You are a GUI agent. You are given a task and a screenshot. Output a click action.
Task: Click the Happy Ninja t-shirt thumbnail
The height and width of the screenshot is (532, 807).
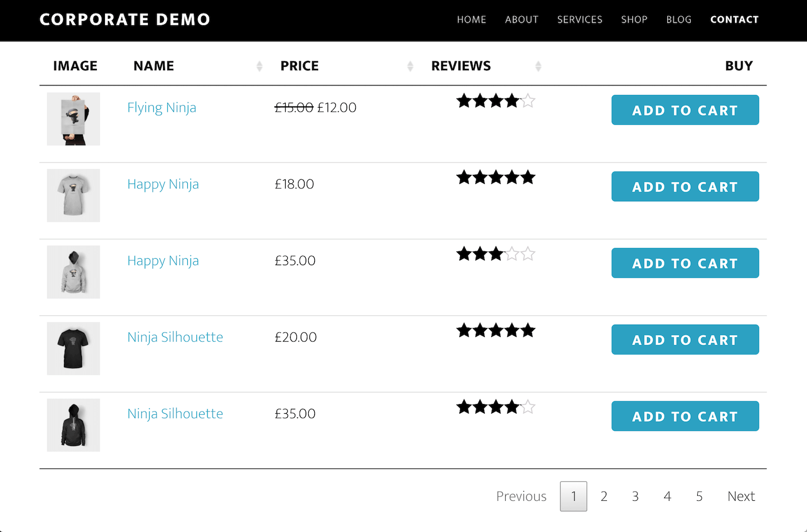(x=73, y=195)
